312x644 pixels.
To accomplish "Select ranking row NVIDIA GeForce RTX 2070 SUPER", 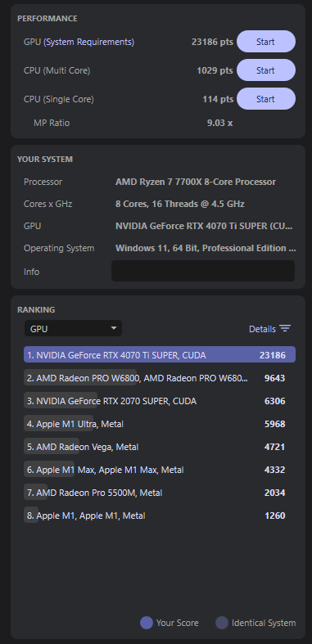I will (x=160, y=401).
